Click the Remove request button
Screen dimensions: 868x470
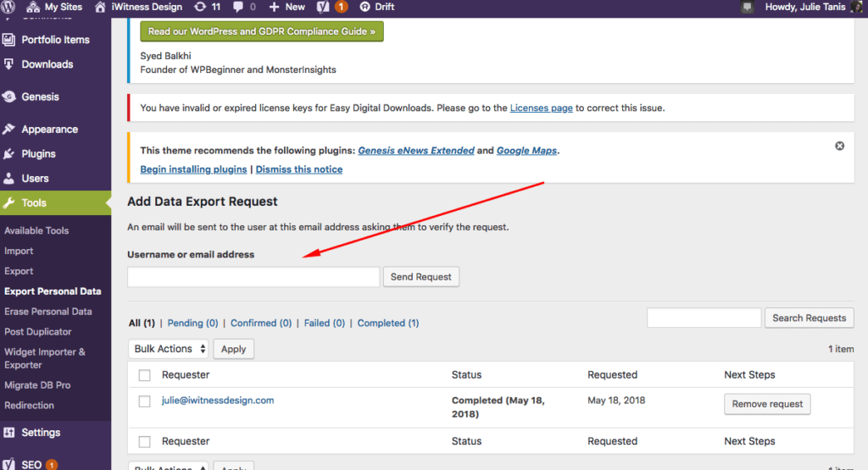tap(767, 404)
